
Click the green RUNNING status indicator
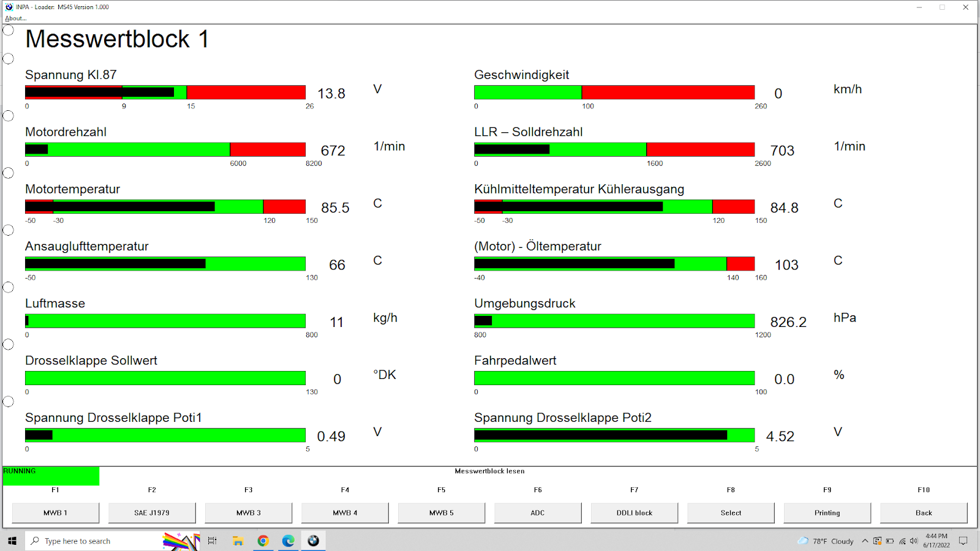[x=51, y=476]
